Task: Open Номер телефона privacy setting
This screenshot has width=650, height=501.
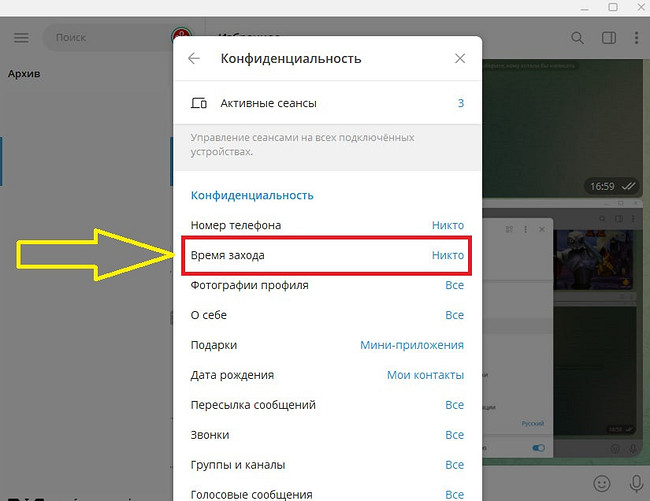Action: pyautogui.click(x=326, y=225)
